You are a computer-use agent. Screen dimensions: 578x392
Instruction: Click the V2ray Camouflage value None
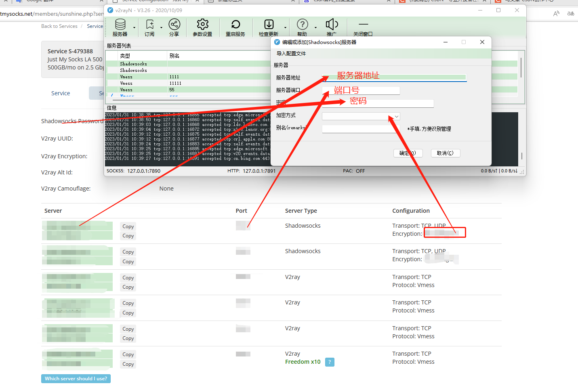point(166,189)
